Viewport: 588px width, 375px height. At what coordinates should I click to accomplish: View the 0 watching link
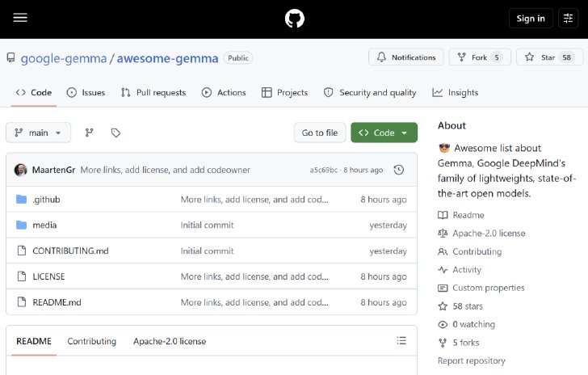pos(467,324)
